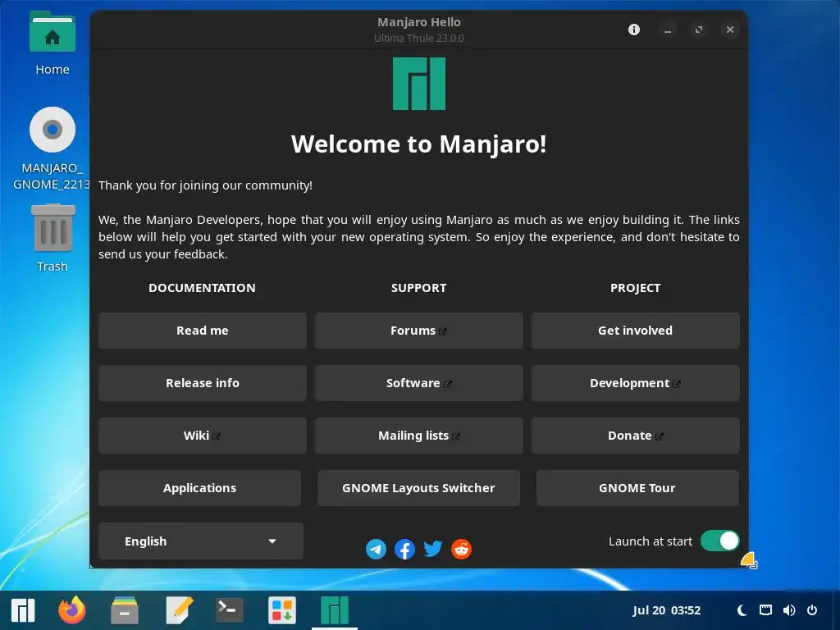Click the Manjaro logo in the welcome window
The width and height of the screenshot is (840, 630).
pyautogui.click(x=419, y=84)
